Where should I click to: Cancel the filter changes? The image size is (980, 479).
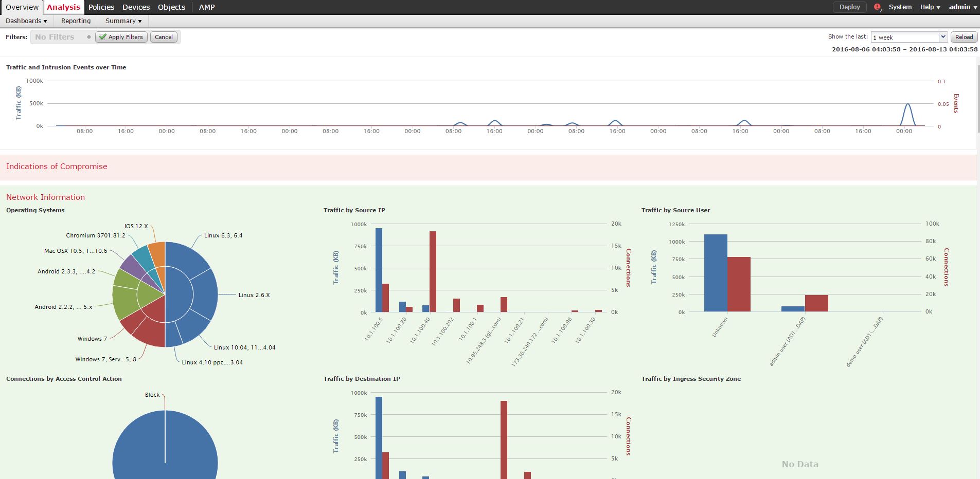pos(164,37)
